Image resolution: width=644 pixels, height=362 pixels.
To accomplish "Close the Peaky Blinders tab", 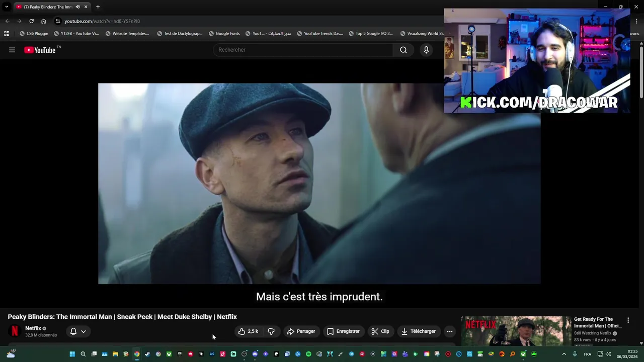I will click(x=86, y=7).
